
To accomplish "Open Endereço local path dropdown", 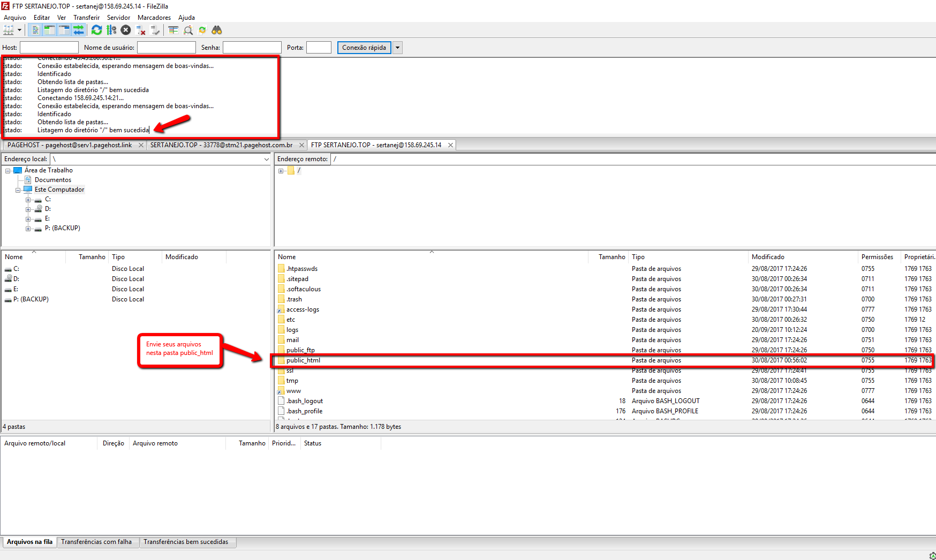I will pos(267,159).
